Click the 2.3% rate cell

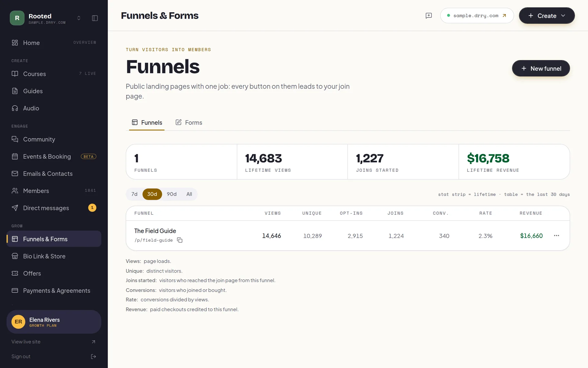485,236
